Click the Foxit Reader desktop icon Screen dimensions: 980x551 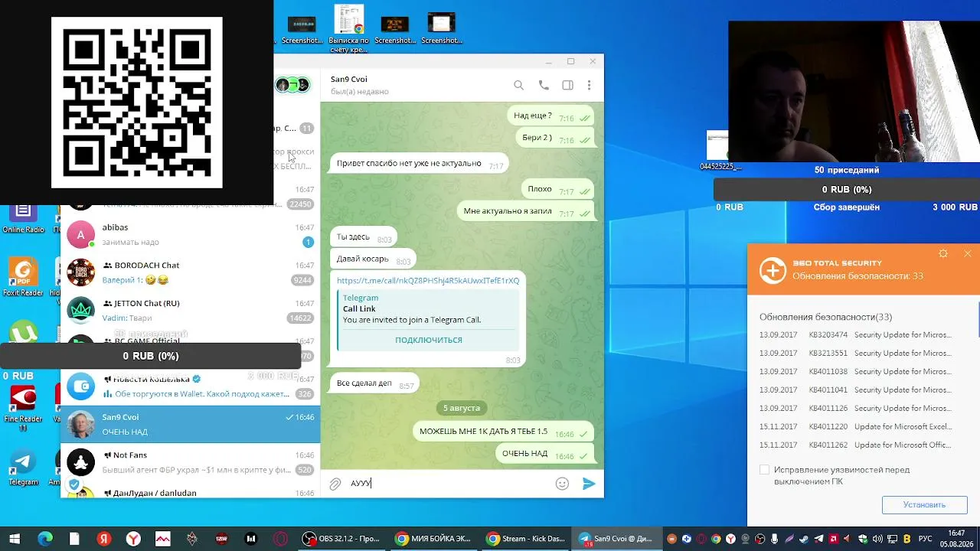(23, 278)
